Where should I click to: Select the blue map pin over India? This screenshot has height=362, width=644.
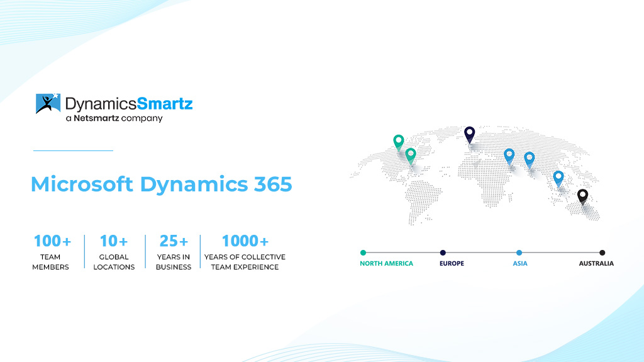(x=530, y=159)
